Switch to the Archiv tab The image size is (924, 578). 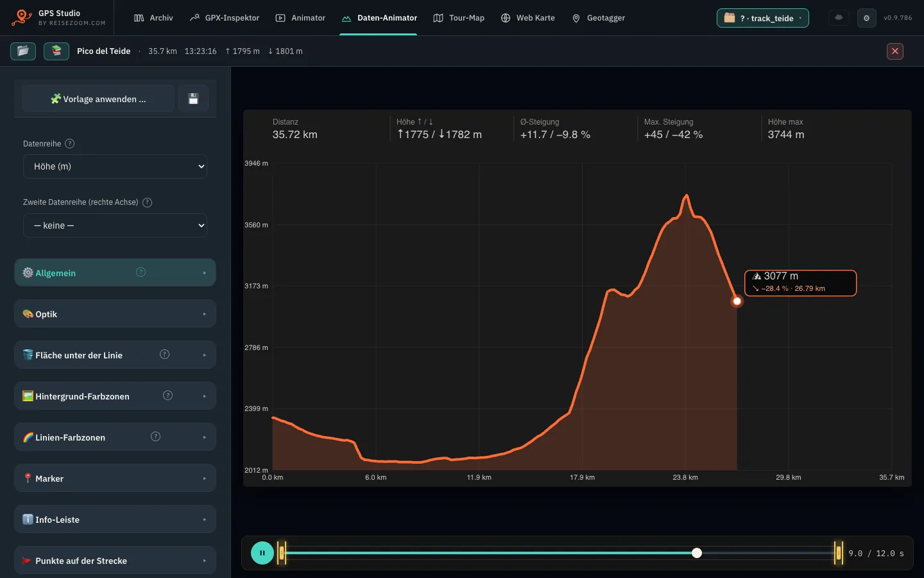pyautogui.click(x=154, y=18)
